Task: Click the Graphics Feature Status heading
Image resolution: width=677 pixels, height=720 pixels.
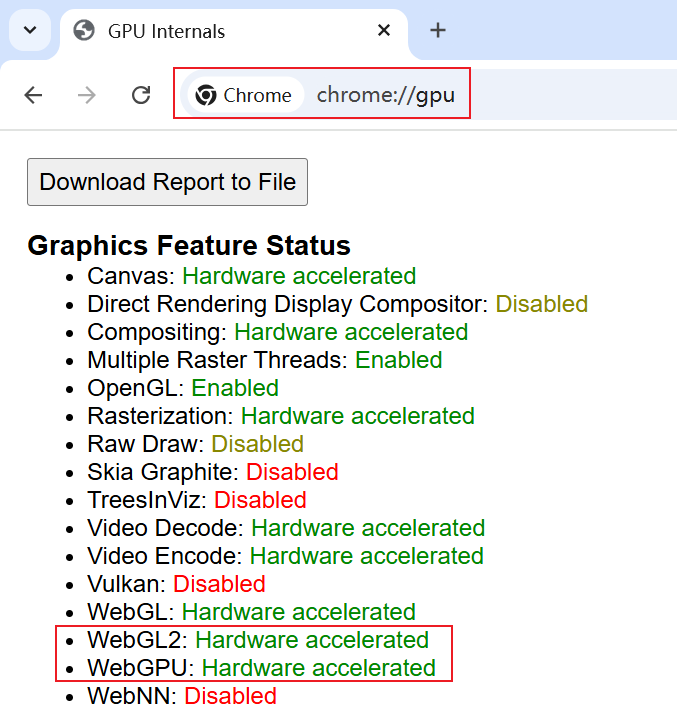Action: [x=189, y=245]
